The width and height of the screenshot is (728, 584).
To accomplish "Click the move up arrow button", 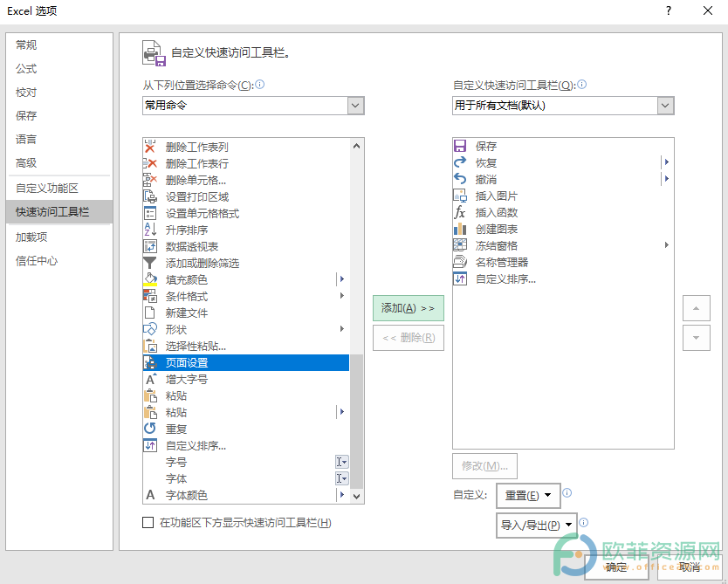I will pos(696,308).
